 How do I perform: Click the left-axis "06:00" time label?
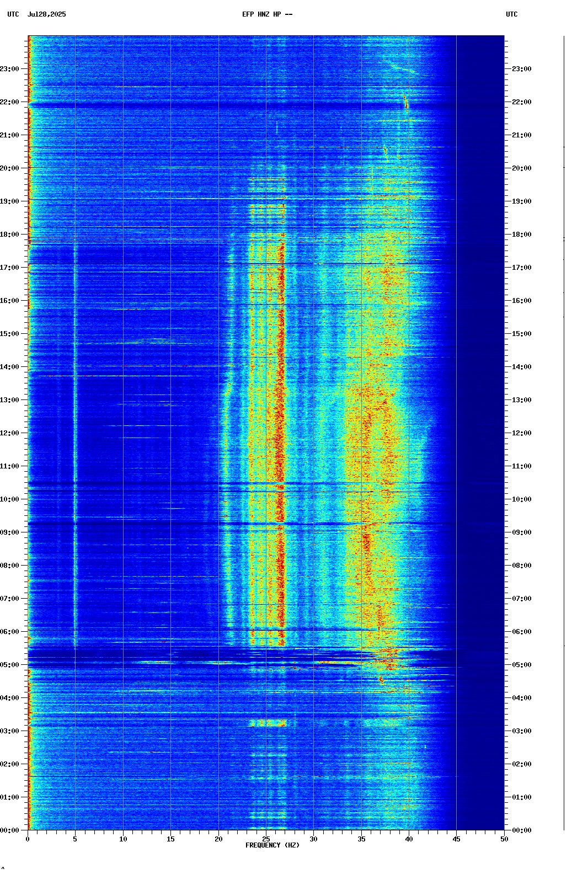tap(9, 632)
